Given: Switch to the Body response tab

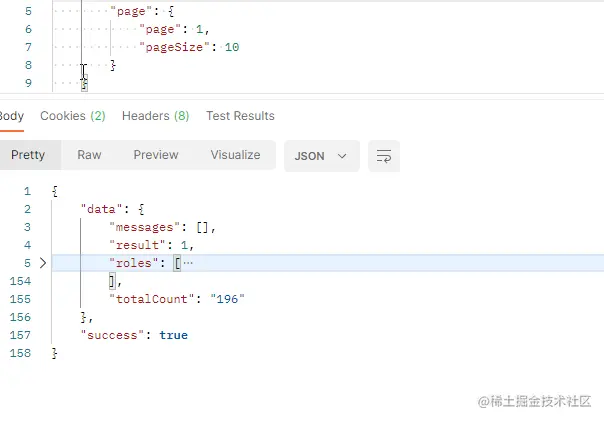Looking at the screenshot, I should (x=12, y=116).
